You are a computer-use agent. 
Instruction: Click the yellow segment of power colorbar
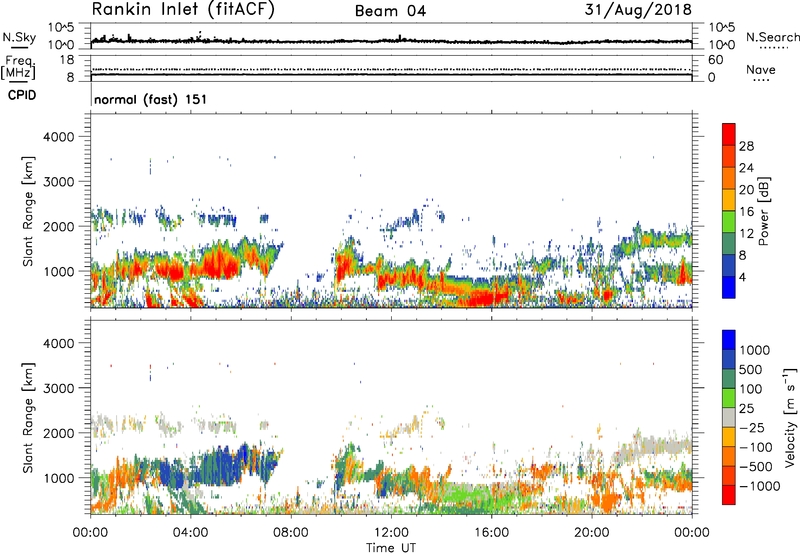729,200
